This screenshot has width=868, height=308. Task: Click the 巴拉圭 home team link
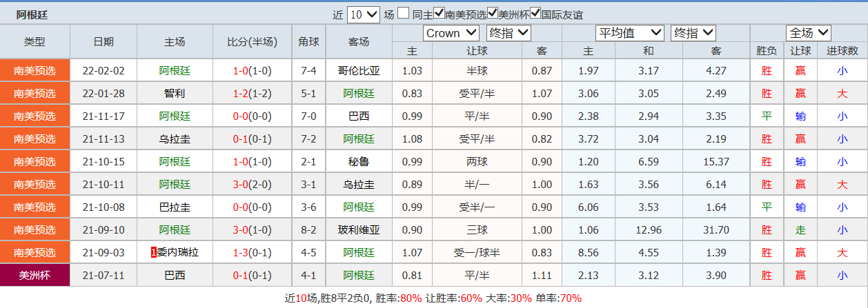175,207
